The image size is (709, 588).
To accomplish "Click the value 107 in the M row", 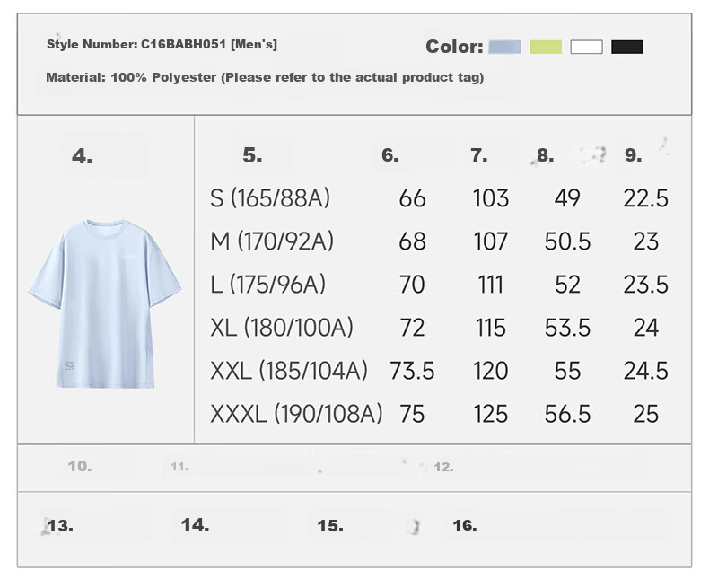I will coord(491,241).
